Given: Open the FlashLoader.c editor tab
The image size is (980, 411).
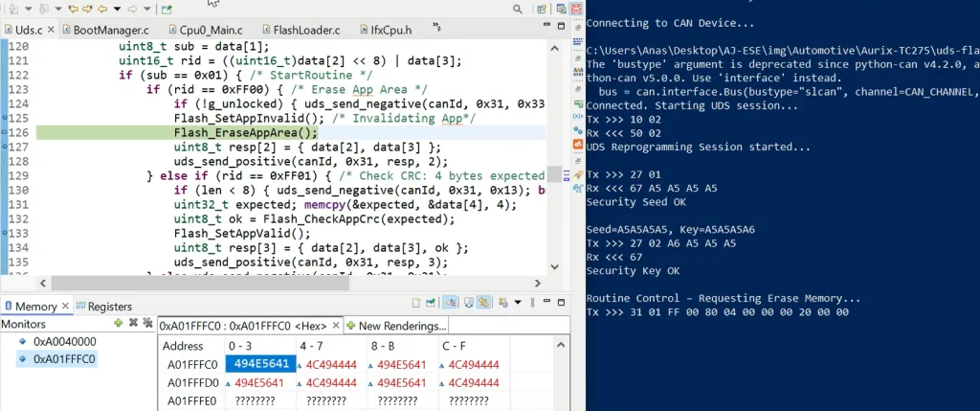Looking at the screenshot, I should (302, 30).
